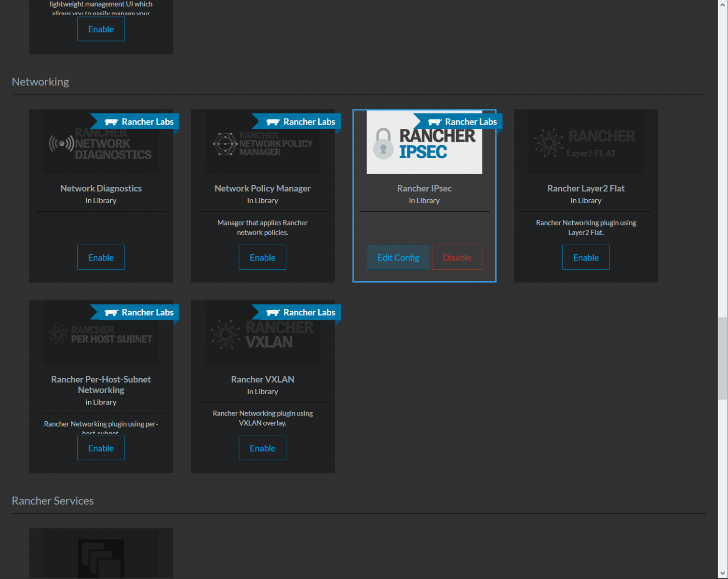
Task: Click the Network Diagnostics title text
Action: 101,188
